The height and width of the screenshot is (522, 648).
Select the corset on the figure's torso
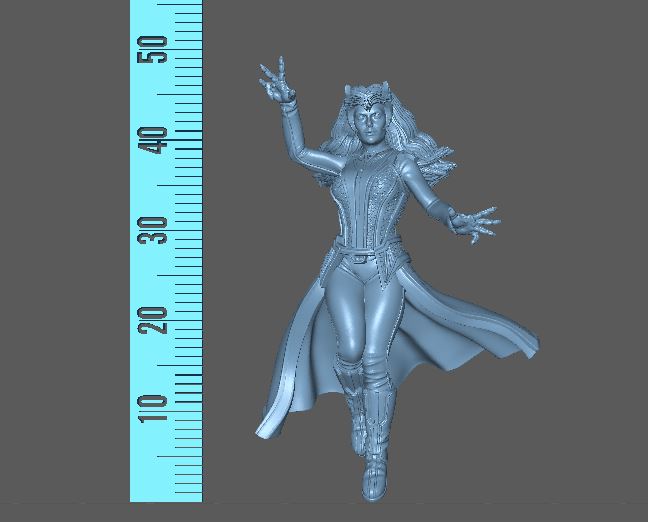367,200
